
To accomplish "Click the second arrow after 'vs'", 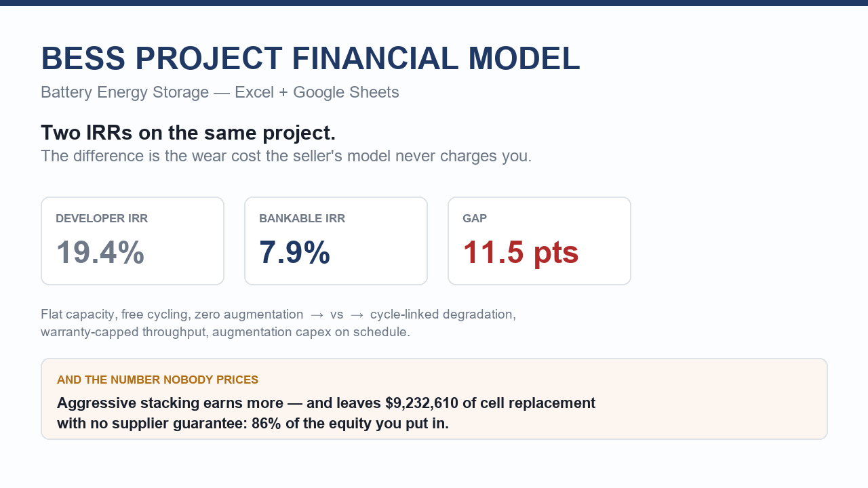I will [x=357, y=314].
